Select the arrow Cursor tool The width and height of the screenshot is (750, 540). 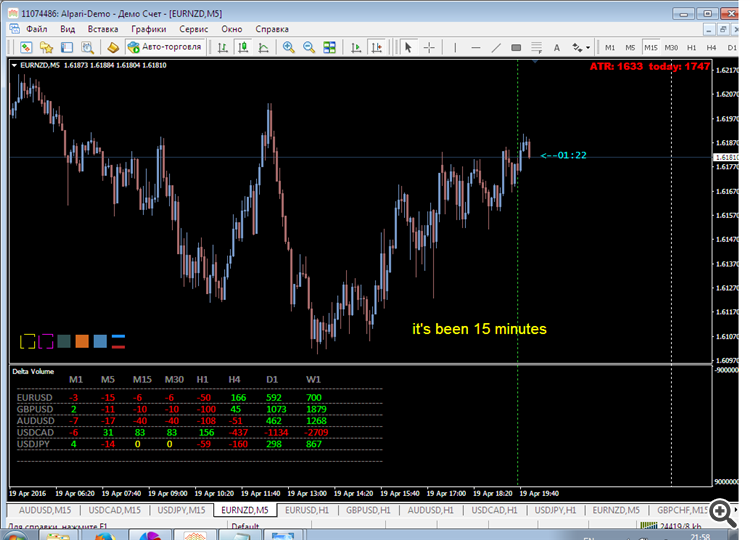408,47
